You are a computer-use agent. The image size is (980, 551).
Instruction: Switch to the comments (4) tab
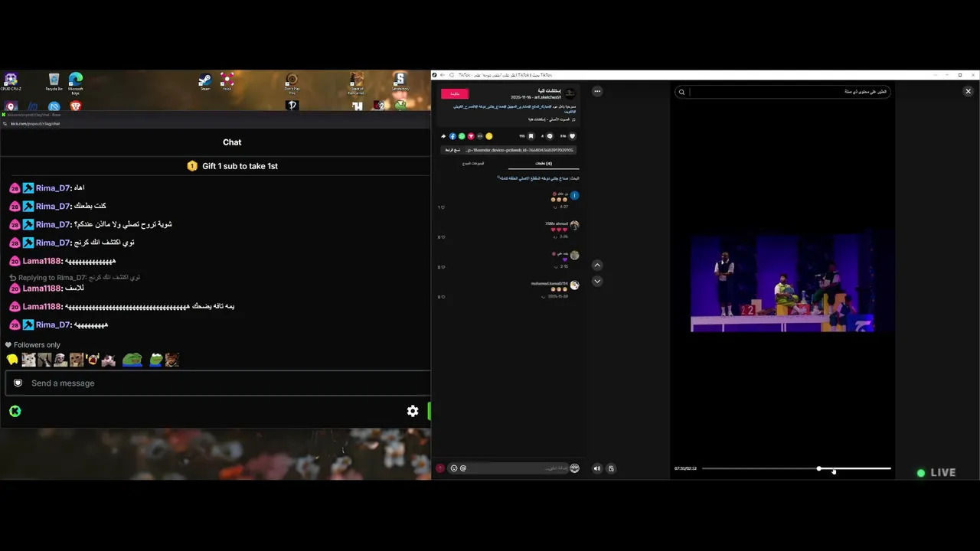(x=544, y=163)
